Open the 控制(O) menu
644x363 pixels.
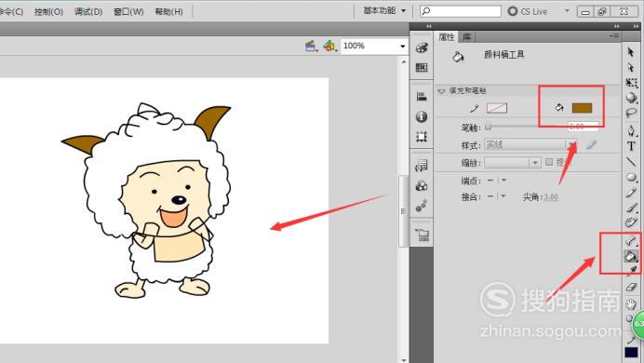pyautogui.click(x=48, y=11)
